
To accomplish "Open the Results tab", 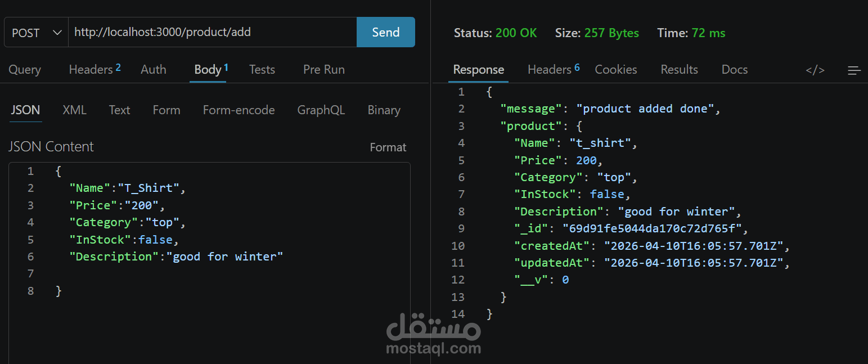I will 679,70.
